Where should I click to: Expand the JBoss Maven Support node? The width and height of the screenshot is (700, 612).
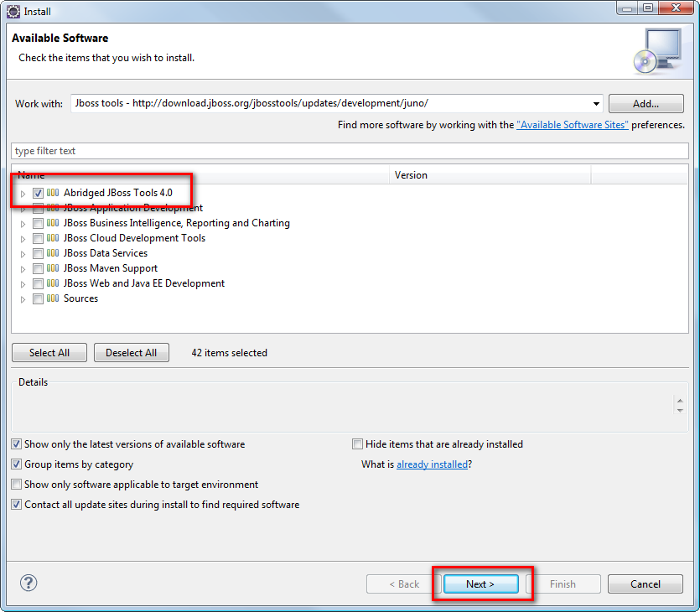[23, 269]
